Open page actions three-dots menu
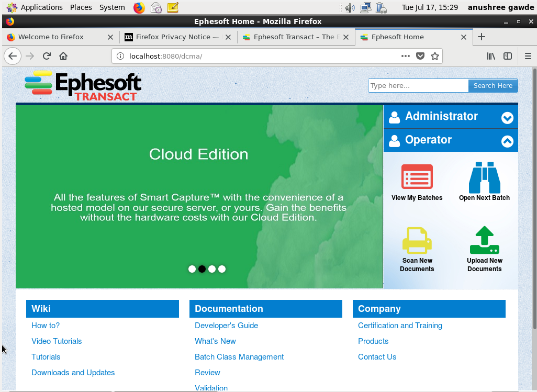The width and height of the screenshot is (537, 392). pos(406,56)
